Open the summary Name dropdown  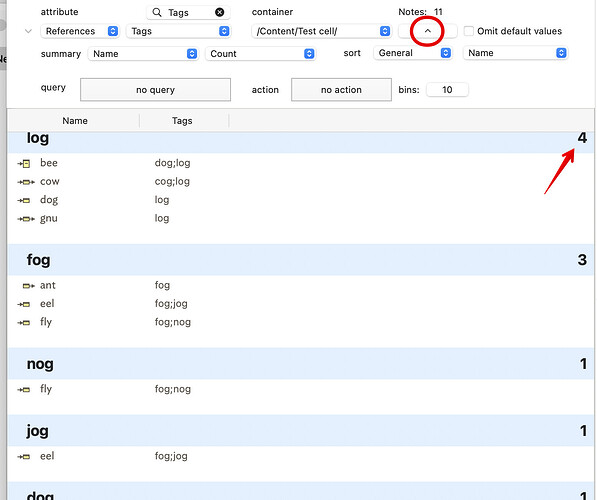point(143,54)
